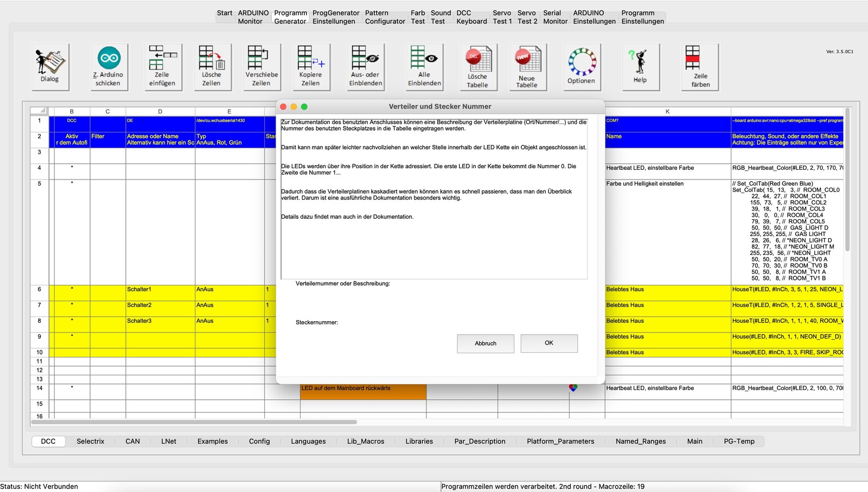Click the Zeile färben color button
The image size is (868, 492).
coord(700,66)
